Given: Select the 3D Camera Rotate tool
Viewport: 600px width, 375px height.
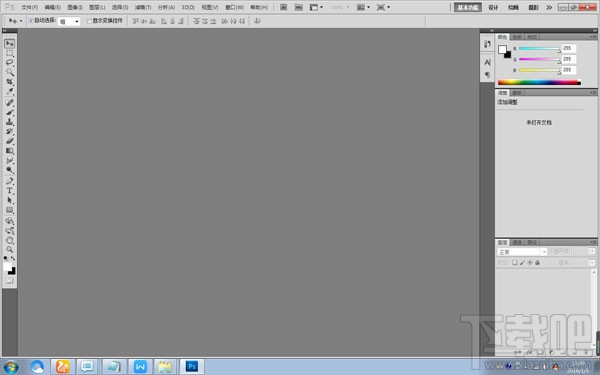Looking at the screenshot, I should [x=10, y=231].
